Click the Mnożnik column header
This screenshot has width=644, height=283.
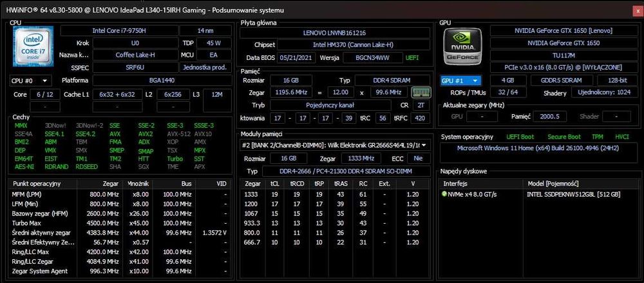(138, 184)
